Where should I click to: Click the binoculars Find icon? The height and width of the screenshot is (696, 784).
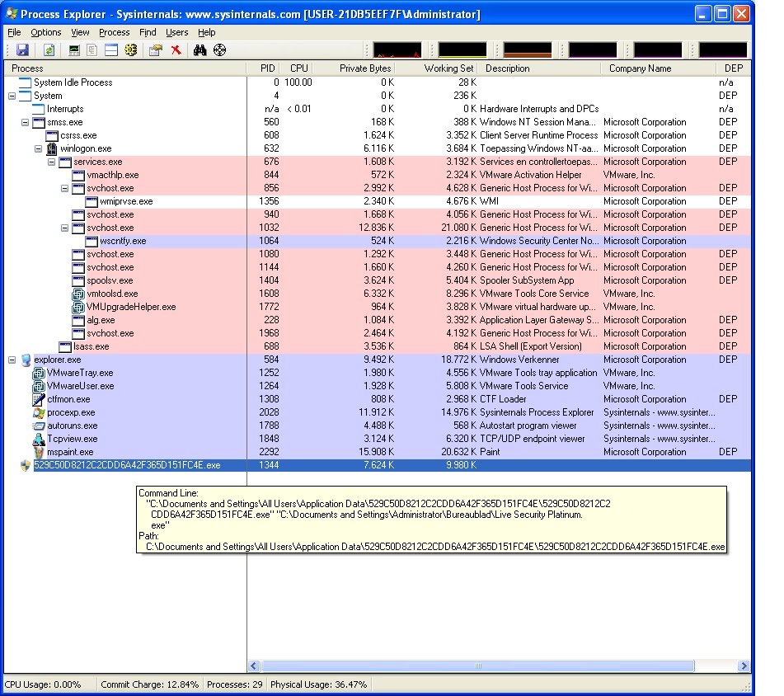click(200, 50)
